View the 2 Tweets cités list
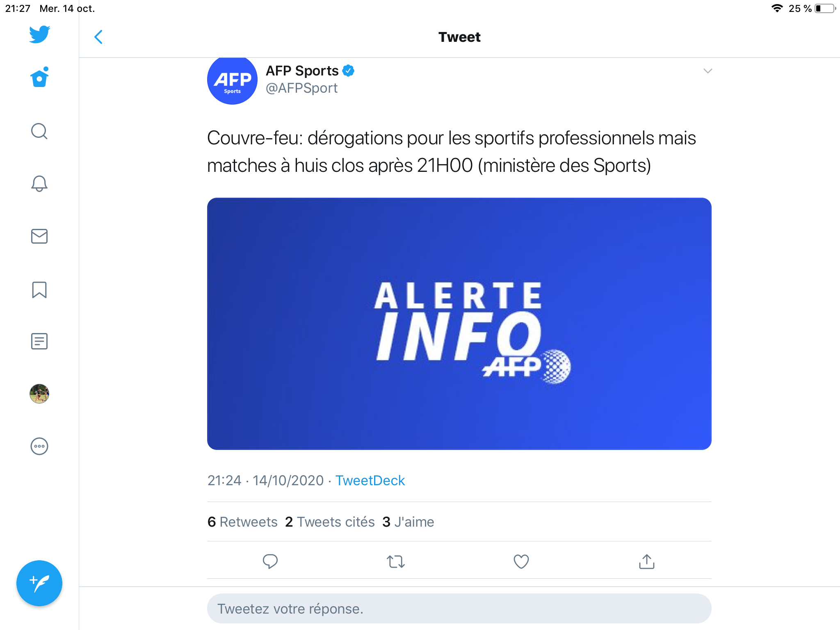Screen dimensions: 840x630 point(330,522)
